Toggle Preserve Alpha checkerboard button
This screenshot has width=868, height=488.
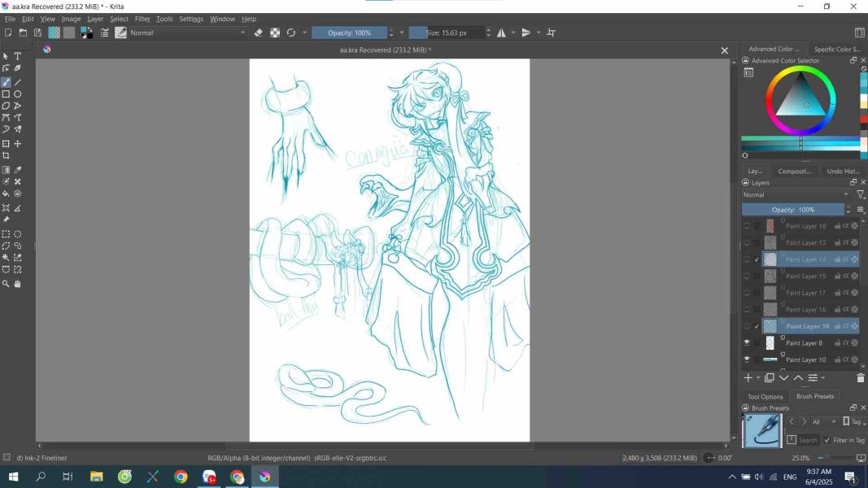click(275, 33)
